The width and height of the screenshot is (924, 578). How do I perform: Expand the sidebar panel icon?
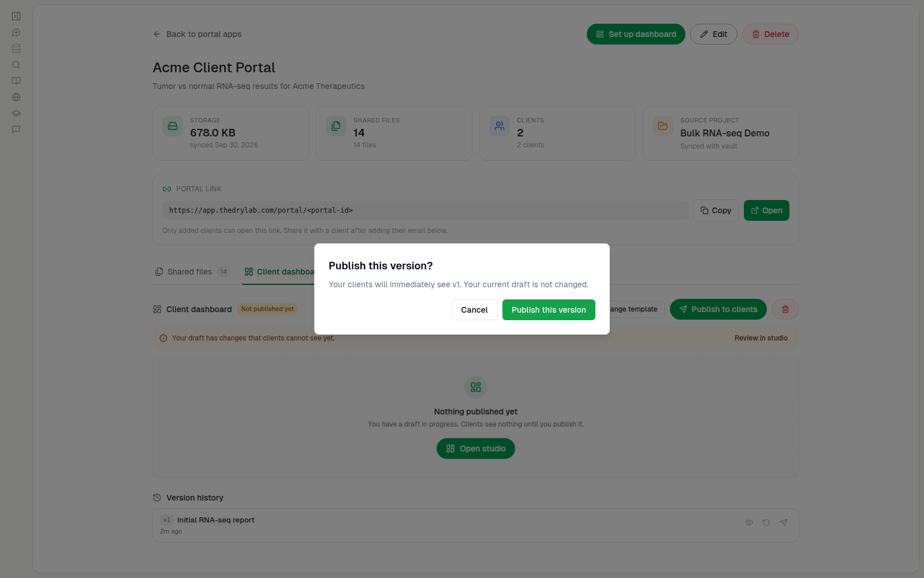[x=16, y=16]
